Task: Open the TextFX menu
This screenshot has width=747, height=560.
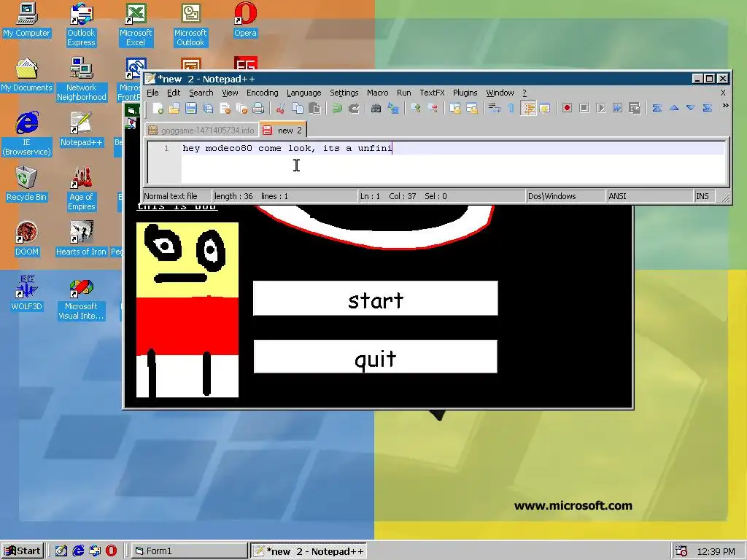Action: pos(432,93)
